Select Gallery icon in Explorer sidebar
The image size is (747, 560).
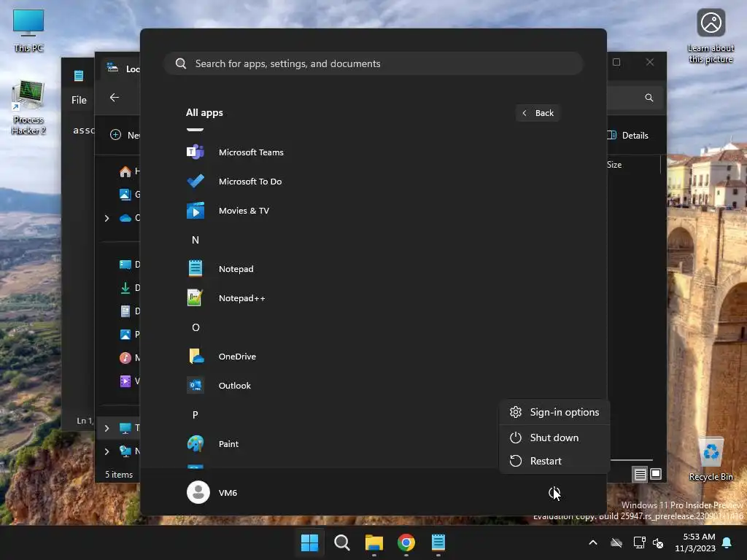click(125, 194)
